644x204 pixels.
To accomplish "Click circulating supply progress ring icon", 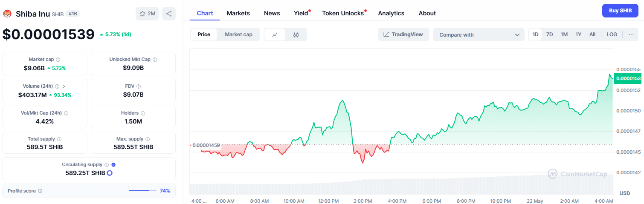I will tap(110, 173).
